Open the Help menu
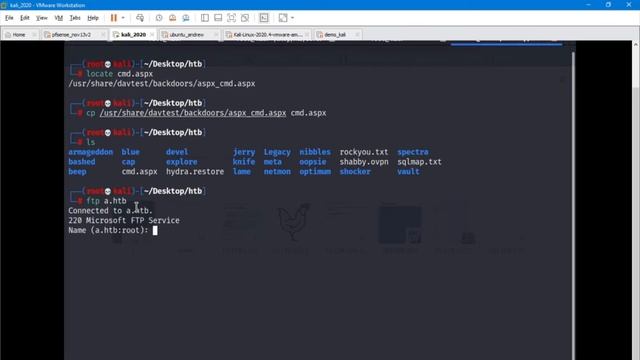 pyautogui.click(x=93, y=18)
